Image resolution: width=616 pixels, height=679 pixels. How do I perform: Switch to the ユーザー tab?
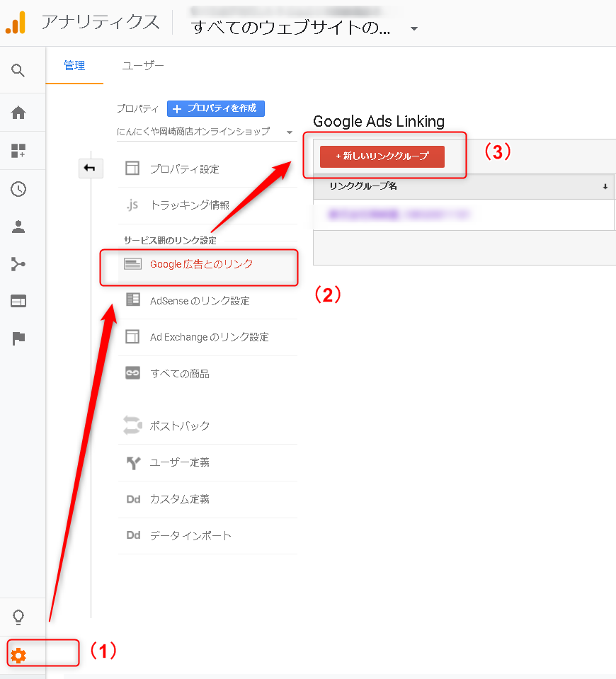point(142,66)
